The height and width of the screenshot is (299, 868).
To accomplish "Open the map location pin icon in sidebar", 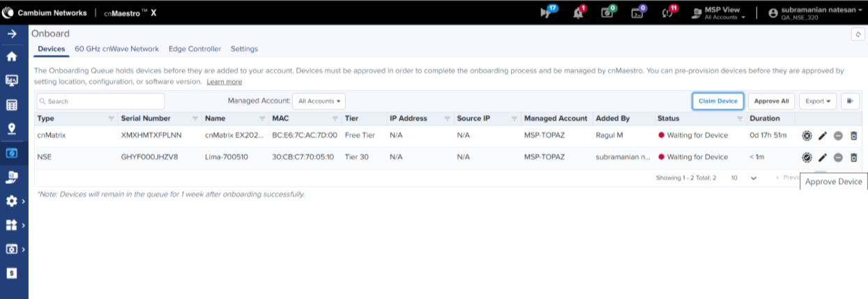I will (x=11, y=129).
